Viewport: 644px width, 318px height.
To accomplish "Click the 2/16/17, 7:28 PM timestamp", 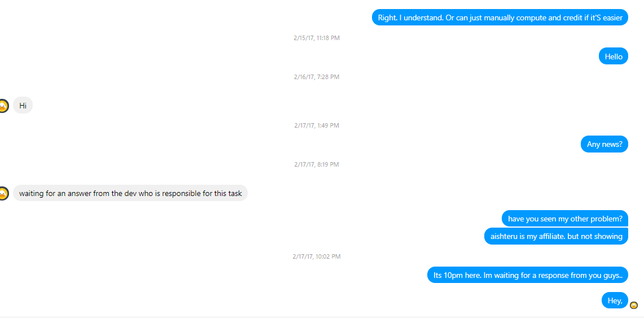I will click(x=317, y=77).
